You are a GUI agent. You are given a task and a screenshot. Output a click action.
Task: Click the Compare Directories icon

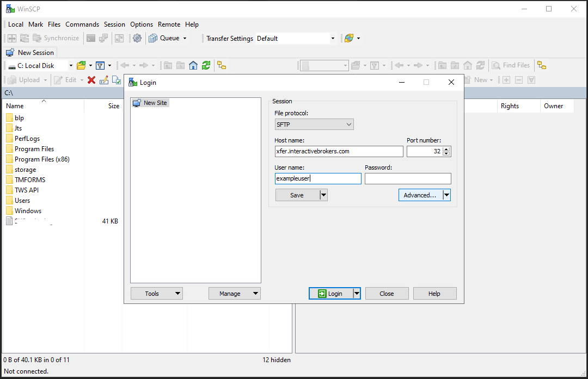pyautogui.click(x=12, y=38)
